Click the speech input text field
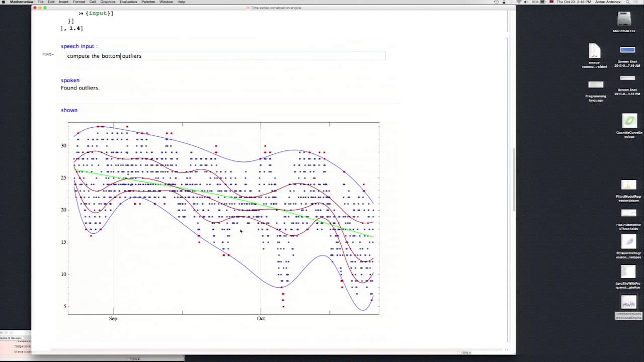The width and height of the screenshot is (644, 362). 226,56
